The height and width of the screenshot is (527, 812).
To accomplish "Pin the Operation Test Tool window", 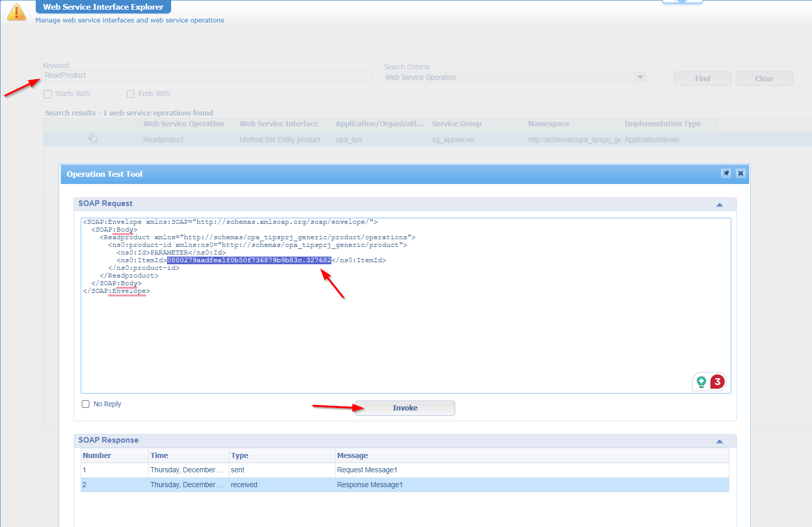I will (x=726, y=173).
